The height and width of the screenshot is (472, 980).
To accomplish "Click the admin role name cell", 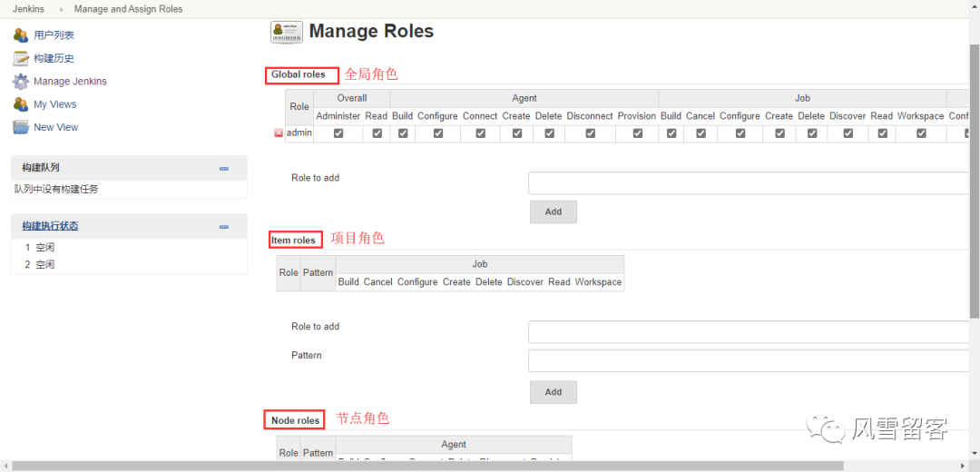I will (x=299, y=133).
